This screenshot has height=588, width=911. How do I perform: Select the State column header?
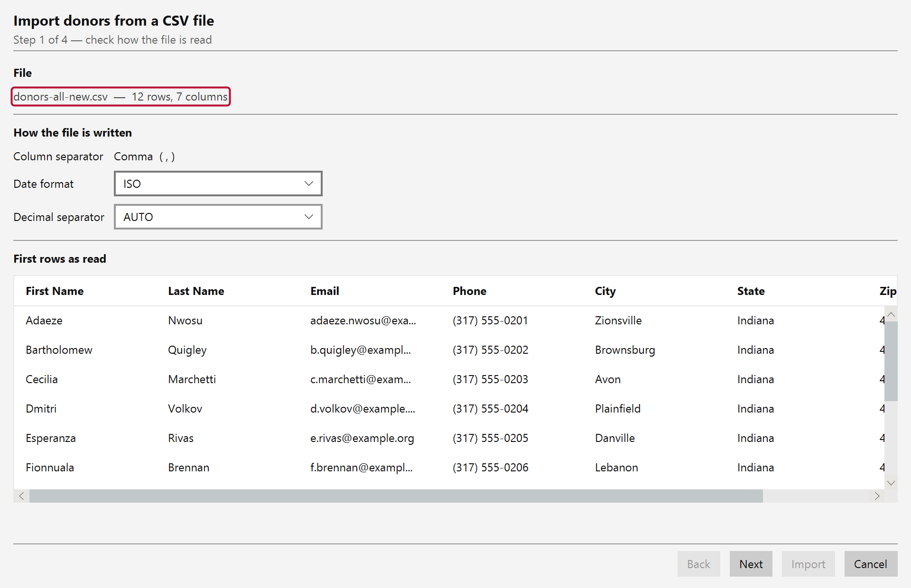(x=751, y=291)
